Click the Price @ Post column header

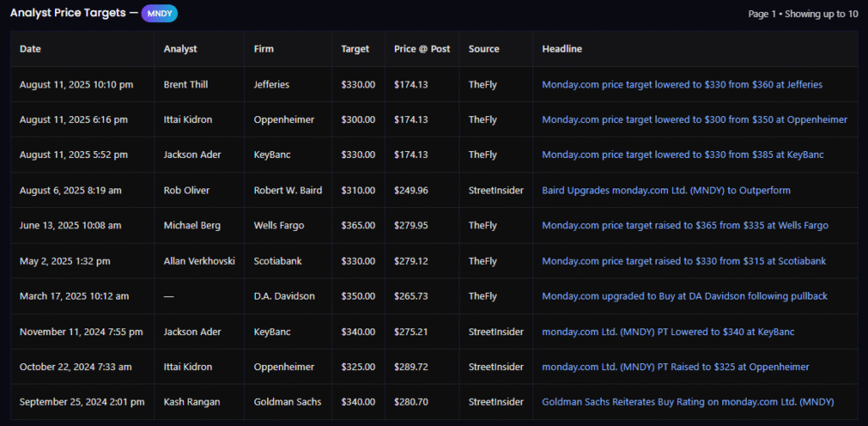click(422, 49)
